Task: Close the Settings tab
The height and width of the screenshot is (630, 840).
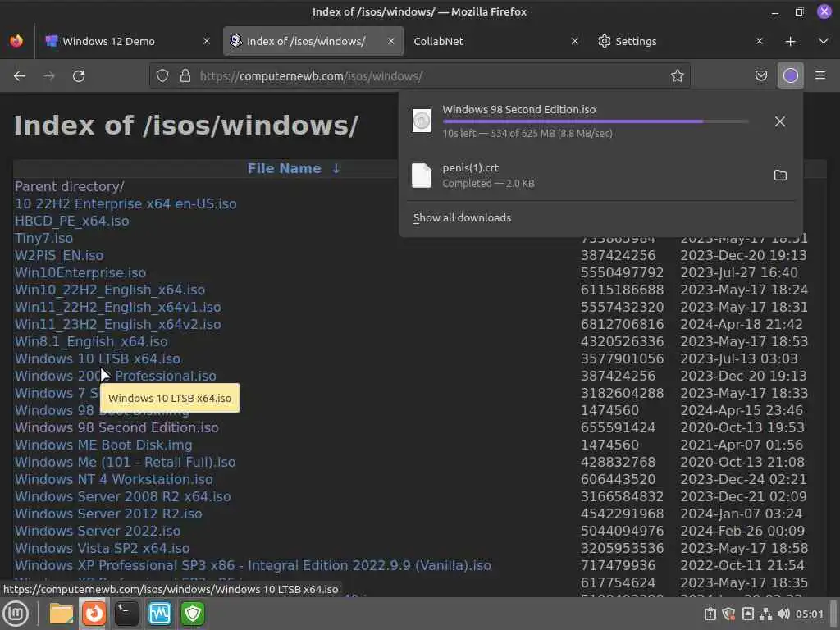Action: pos(759,41)
